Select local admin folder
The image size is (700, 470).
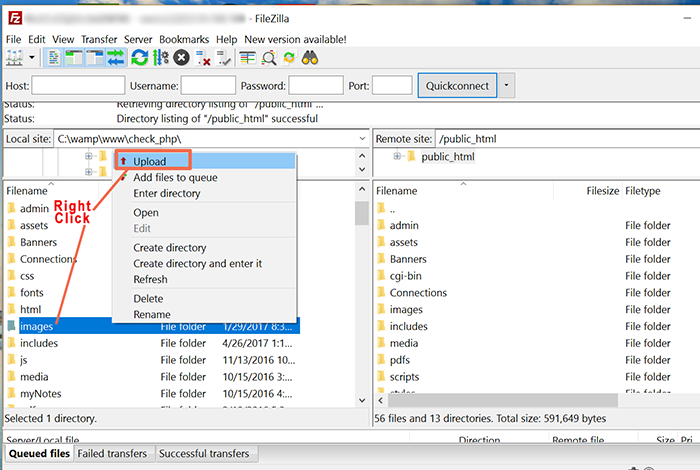[34, 208]
